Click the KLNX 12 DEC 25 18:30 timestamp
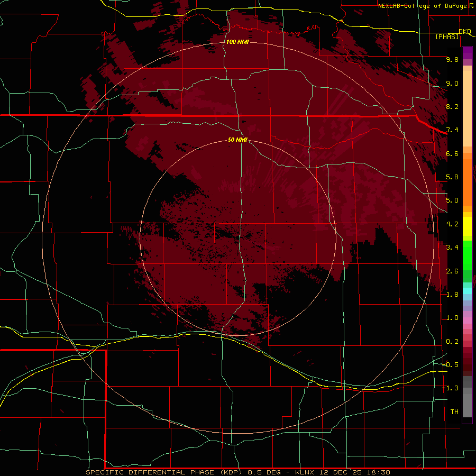This screenshot has height=476, width=476. 342,472
